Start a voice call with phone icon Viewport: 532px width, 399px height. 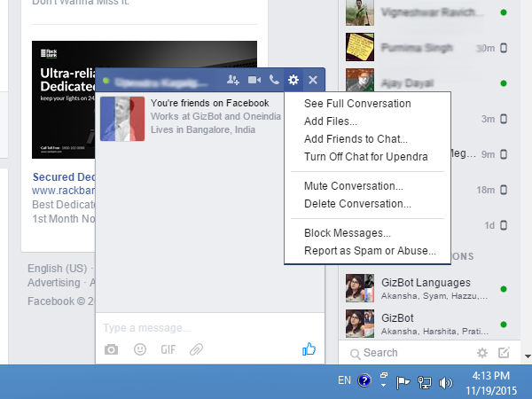point(274,80)
